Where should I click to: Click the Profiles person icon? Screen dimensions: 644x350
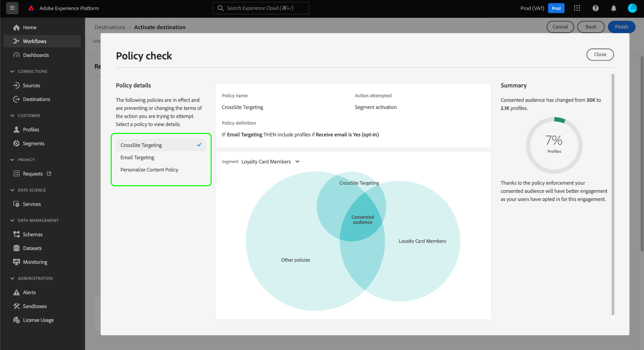pyautogui.click(x=16, y=130)
